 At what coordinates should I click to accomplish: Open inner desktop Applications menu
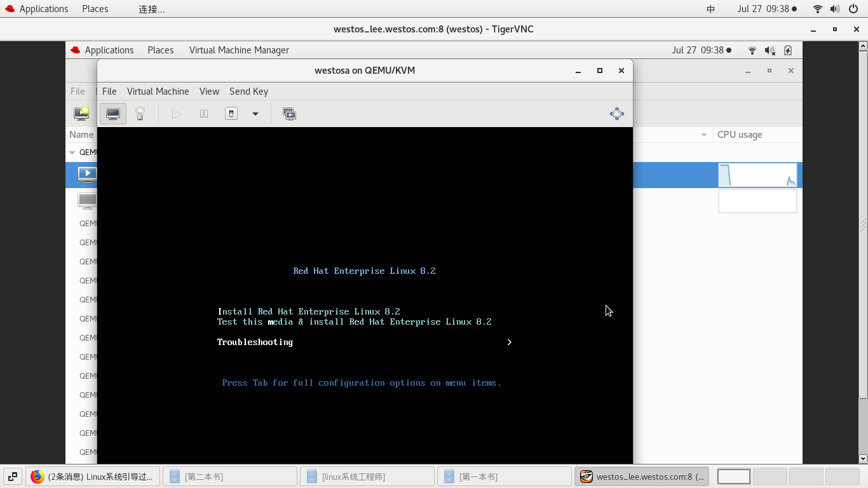pos(102,50)
